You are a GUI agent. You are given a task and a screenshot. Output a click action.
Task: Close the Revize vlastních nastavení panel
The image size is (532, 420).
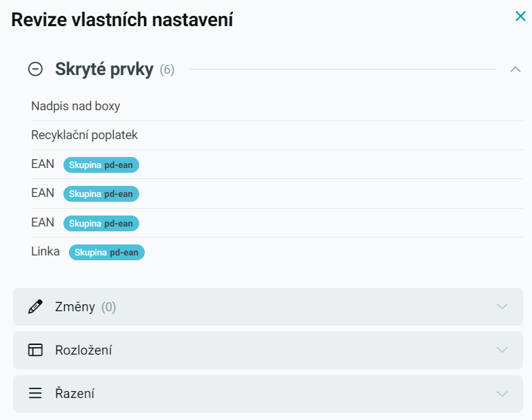[x=520, y=16]
